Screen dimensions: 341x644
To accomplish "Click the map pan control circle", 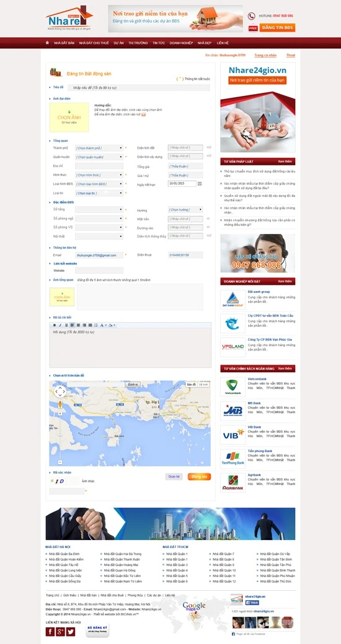I will [60, 391].
